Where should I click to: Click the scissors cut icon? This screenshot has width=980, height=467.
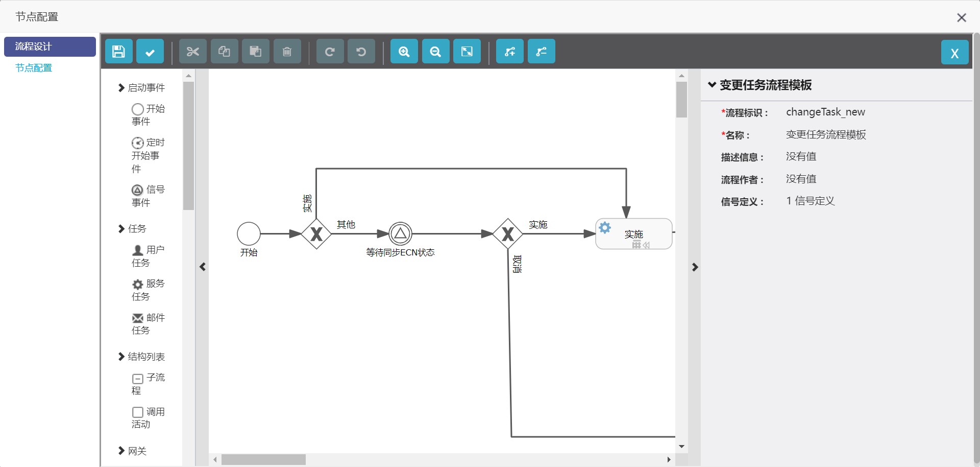[x=192, y=52]
